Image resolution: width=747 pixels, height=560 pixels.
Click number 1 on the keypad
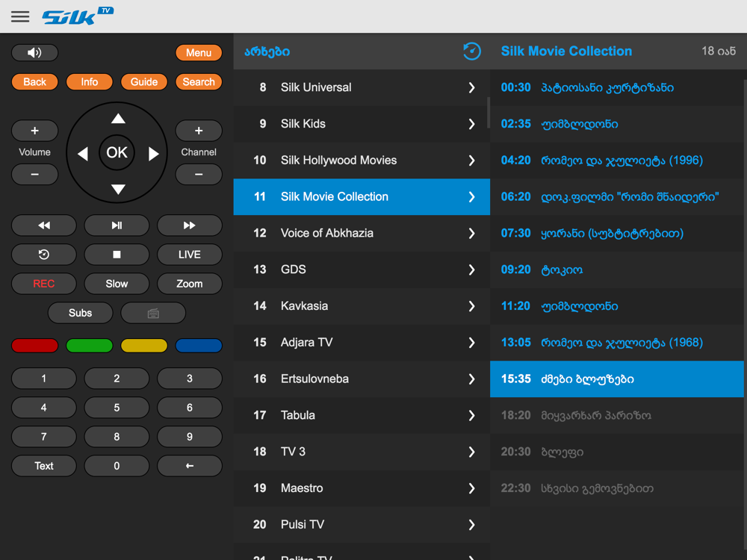pyautogui.click(x=44, y=378)
